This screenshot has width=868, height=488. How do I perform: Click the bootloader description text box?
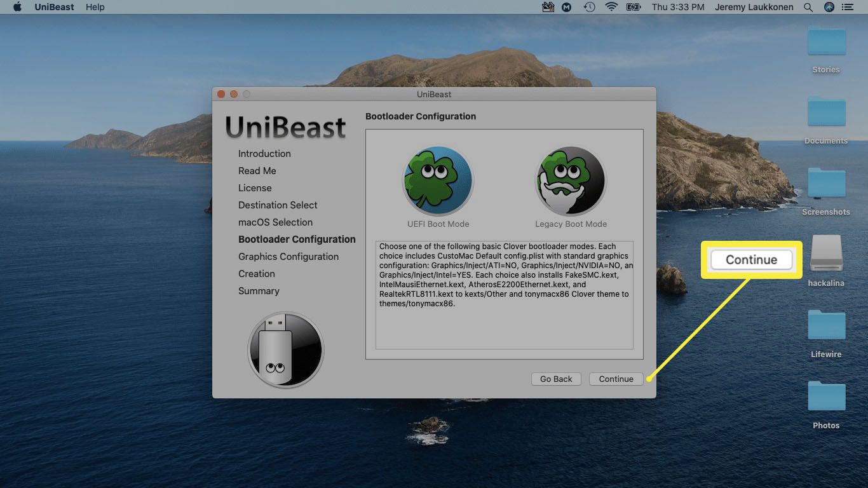(505, 295)
